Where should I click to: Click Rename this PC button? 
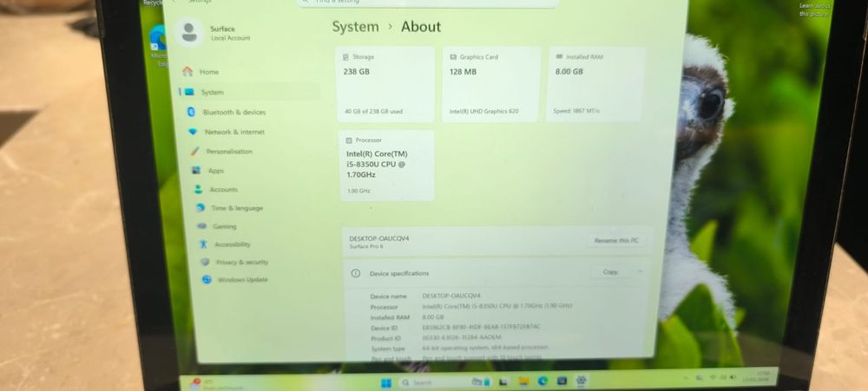pos(615,240)
